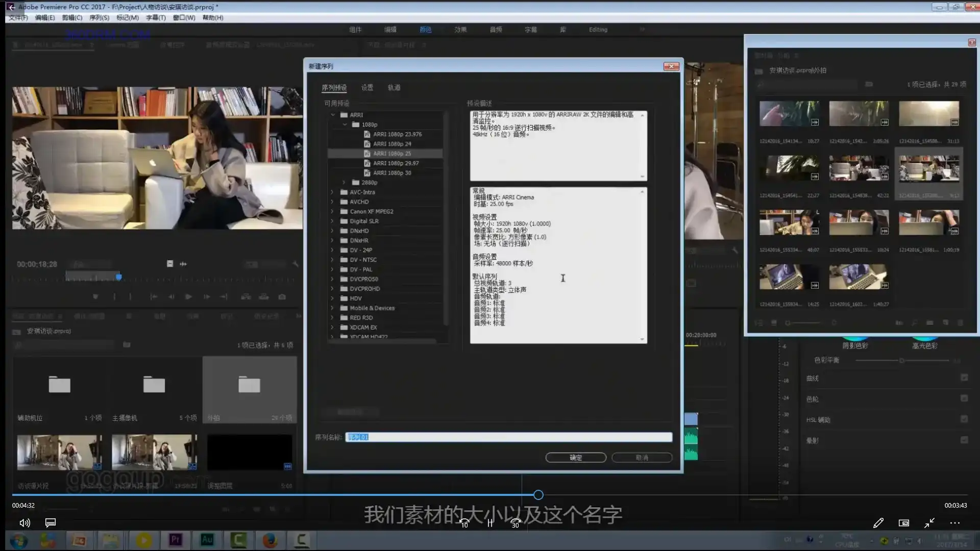Skip forward 30 seconds
Viewport: 980px width, 551px height.
tap(516, 523)
